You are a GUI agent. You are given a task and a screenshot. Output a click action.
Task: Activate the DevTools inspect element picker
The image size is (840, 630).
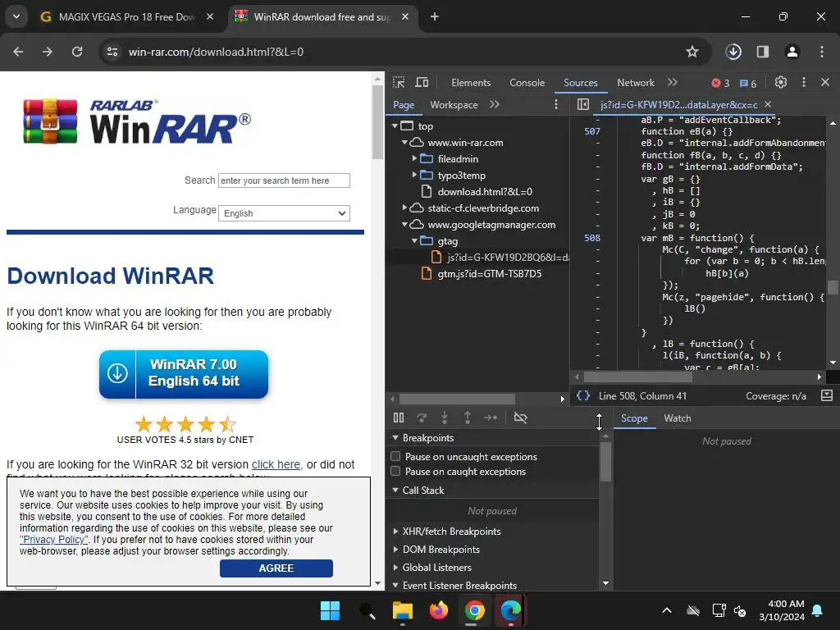click(x=399, y=83)
